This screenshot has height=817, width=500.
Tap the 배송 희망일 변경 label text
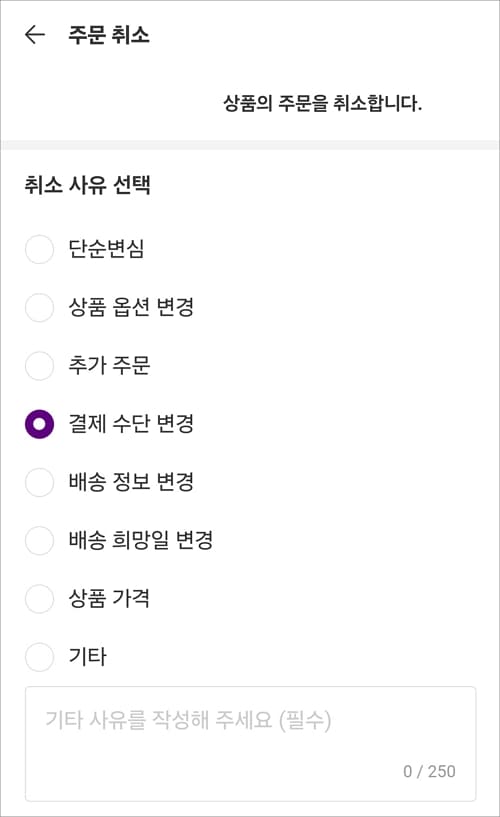click(x=141, y=540)
